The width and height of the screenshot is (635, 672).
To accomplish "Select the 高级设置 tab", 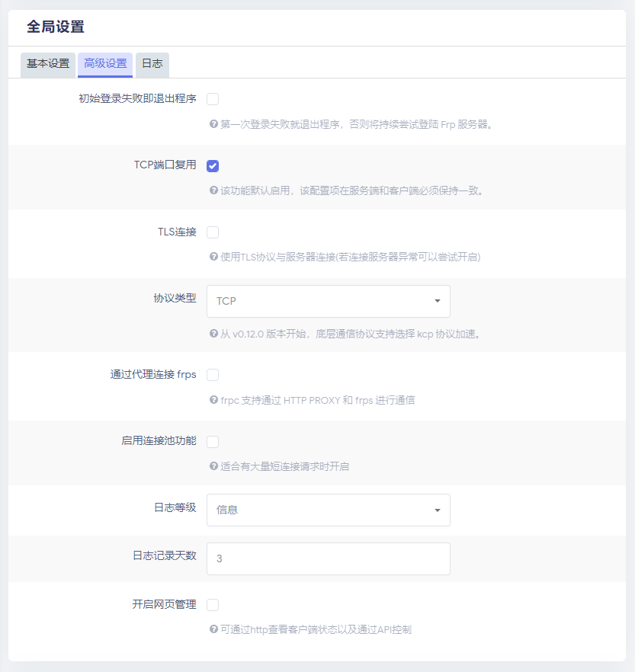I will point(105,64).
